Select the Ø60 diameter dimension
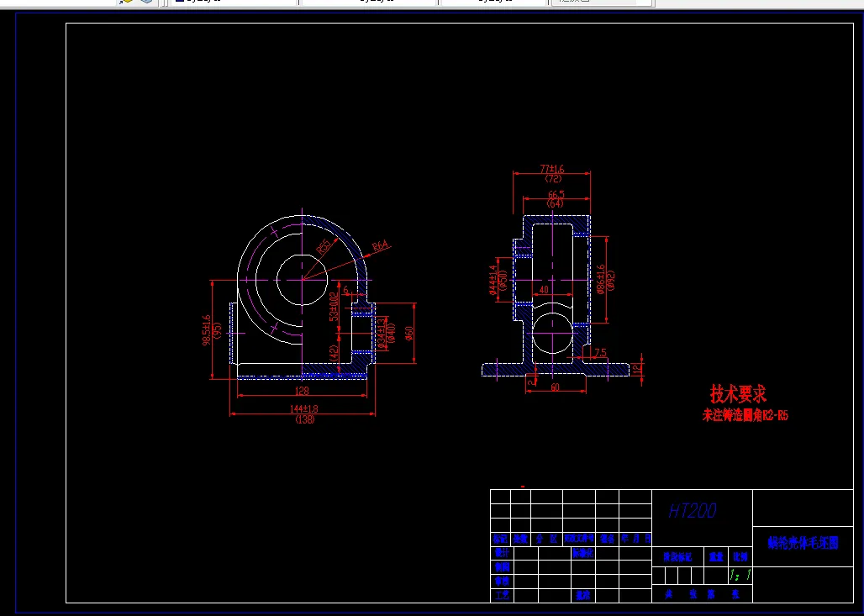 click(x=408, y=334)
